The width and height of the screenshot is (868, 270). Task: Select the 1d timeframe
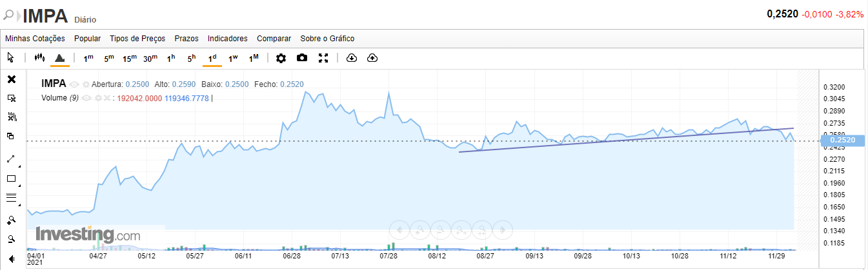click(x=212, y=58)
